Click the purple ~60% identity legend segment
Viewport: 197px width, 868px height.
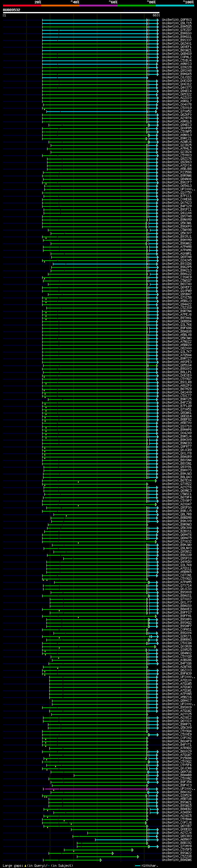click(98, 6)
